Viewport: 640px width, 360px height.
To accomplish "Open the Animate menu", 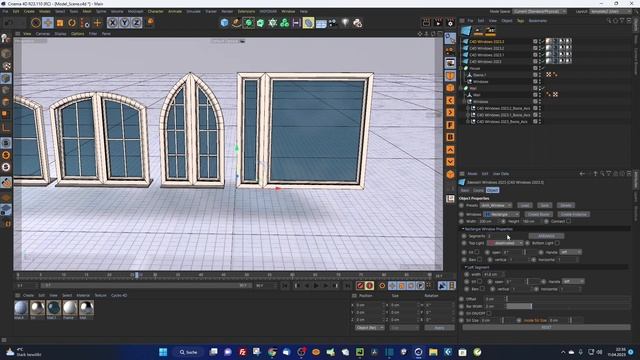I will (x=175, y=11).
